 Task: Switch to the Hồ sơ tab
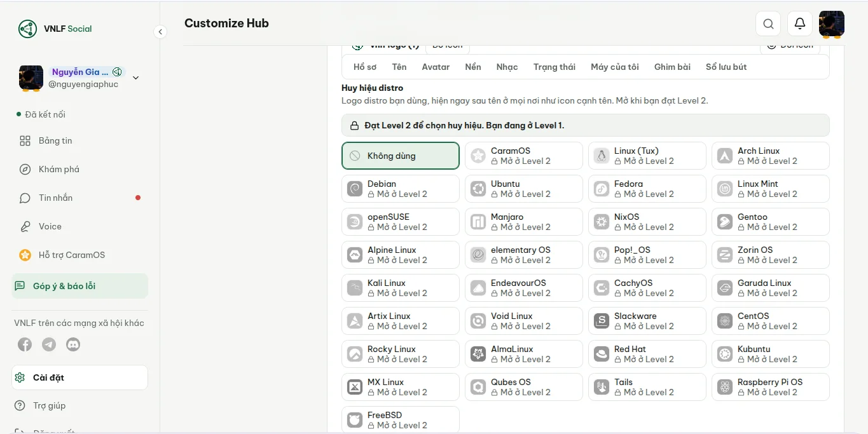tap(365, 67)
